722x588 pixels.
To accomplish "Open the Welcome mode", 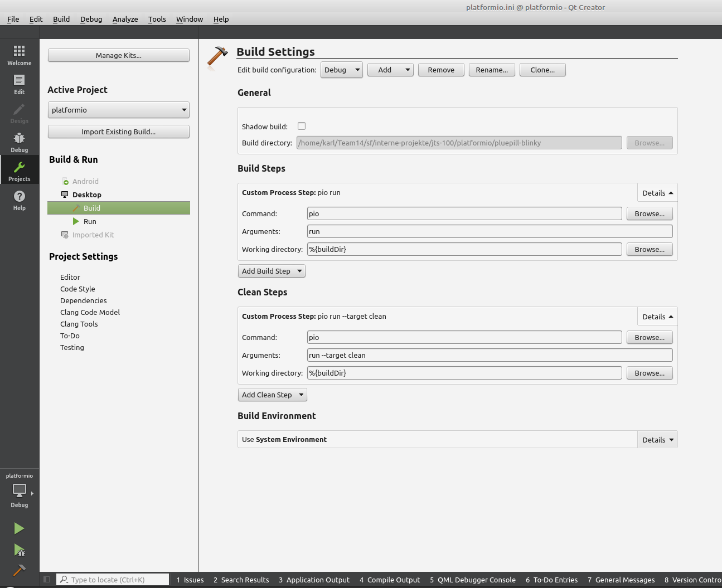I will pyautogui.click(x=19, y=55).
